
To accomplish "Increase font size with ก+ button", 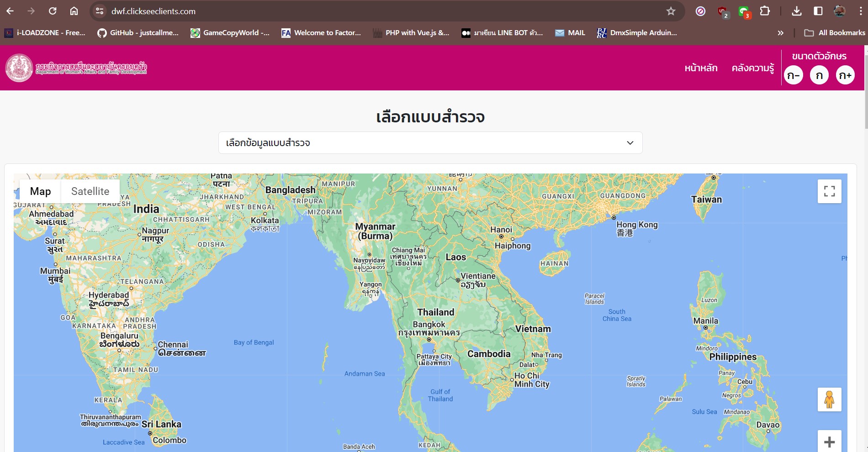I will 845,75.
